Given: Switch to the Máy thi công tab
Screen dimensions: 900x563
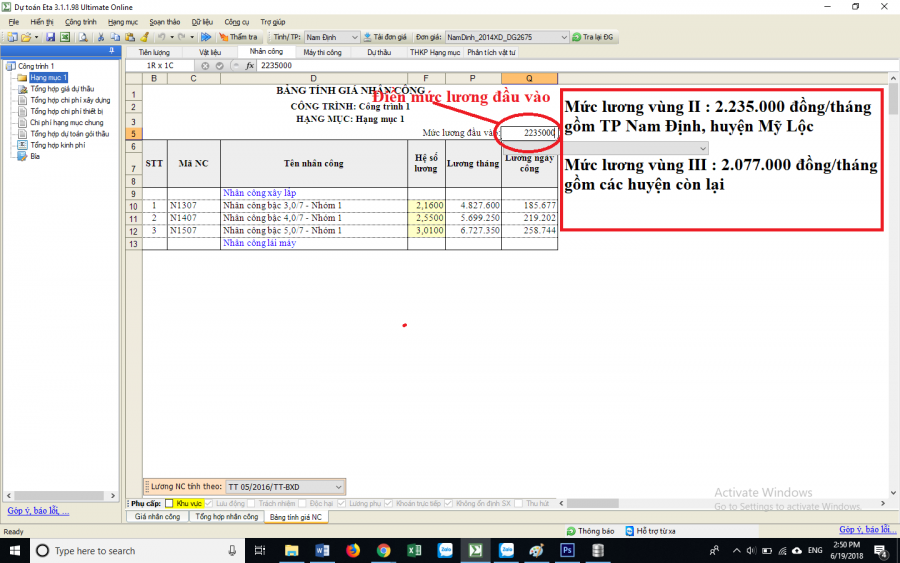Looking at the screenshot, I should click(322, 51).
